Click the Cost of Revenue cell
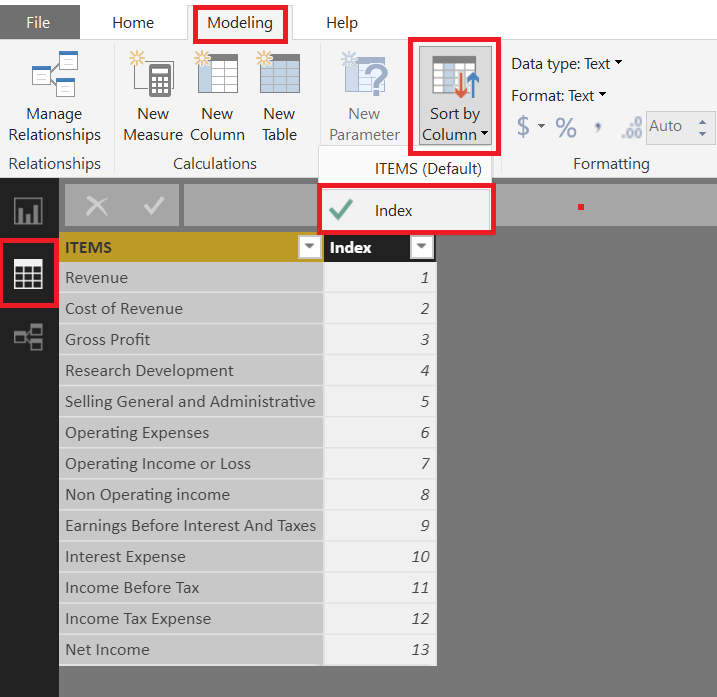This screenshot has width=717, height=697. point(191,309)
